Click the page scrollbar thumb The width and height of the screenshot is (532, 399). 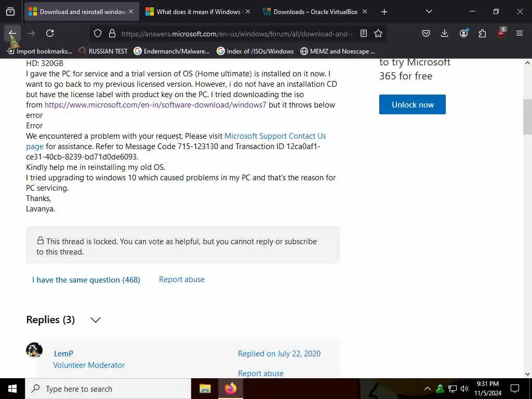(527, 117)
